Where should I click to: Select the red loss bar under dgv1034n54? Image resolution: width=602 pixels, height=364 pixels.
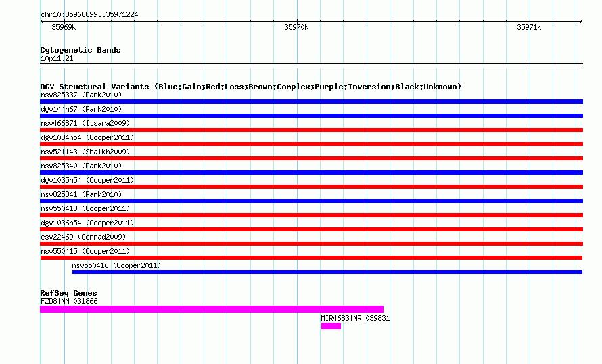pyautogui.click(x=311, y=144)
